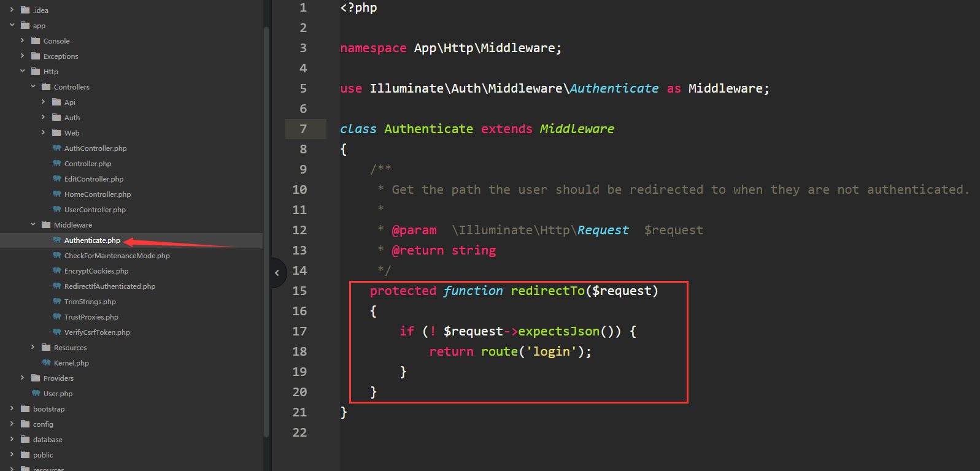Click the RedirectIfAuthenticated.php file icon
This screenshot has height=471, width=980.
tap(56, 286)
